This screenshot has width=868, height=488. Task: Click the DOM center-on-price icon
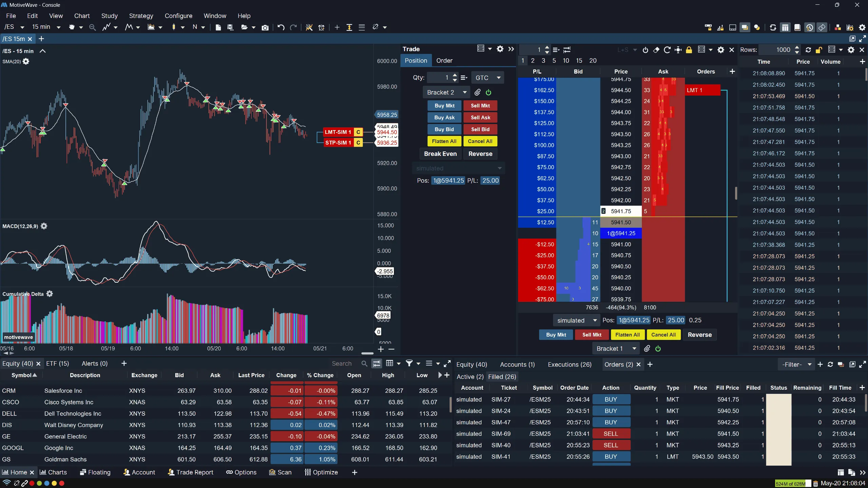678,50
